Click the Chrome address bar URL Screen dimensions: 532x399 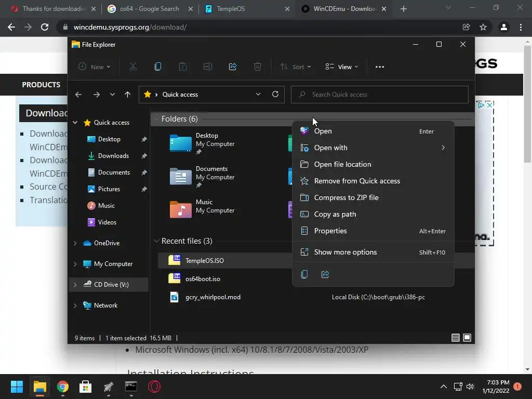[x=130, y=27]
